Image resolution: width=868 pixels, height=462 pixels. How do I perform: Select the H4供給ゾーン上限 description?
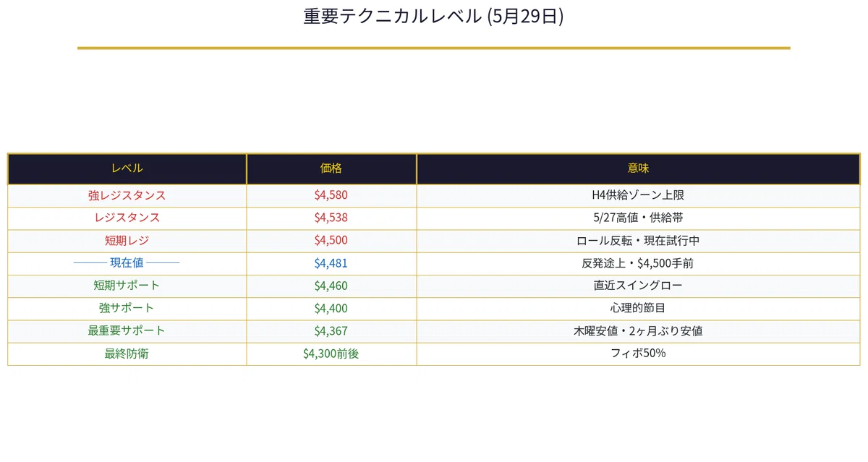[638, 195]
